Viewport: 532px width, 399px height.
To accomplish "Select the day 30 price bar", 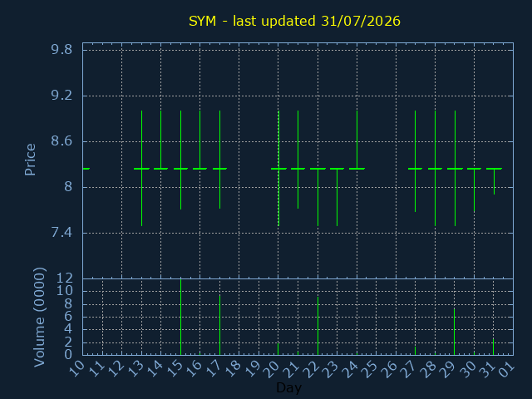I will [474, 190].
